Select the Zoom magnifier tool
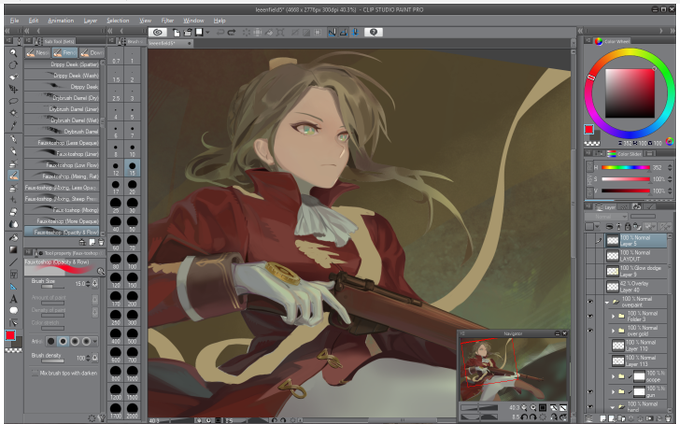Screen dimensions: 680x424 pos(13,53)
